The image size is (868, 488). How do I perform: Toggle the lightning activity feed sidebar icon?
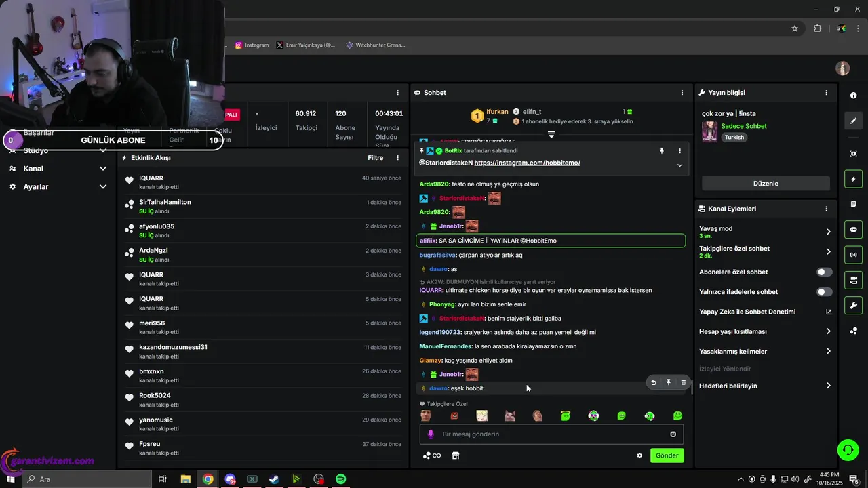(853, 179)
